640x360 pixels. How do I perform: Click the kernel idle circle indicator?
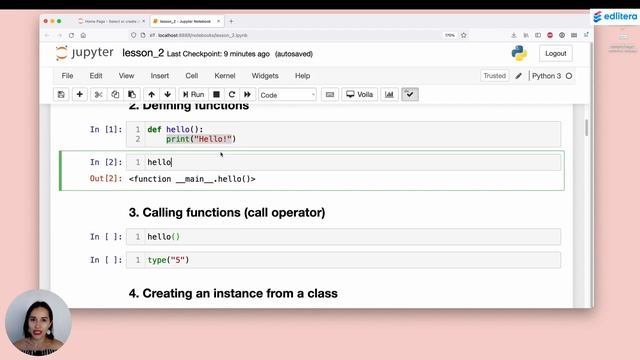point(569,76)
